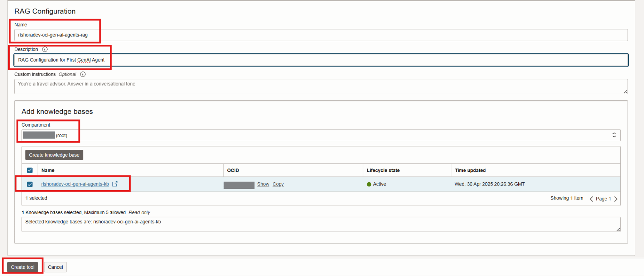The image size is (644, 276).
Task: Click the Cancel button
Action: (x=55, y=267)
